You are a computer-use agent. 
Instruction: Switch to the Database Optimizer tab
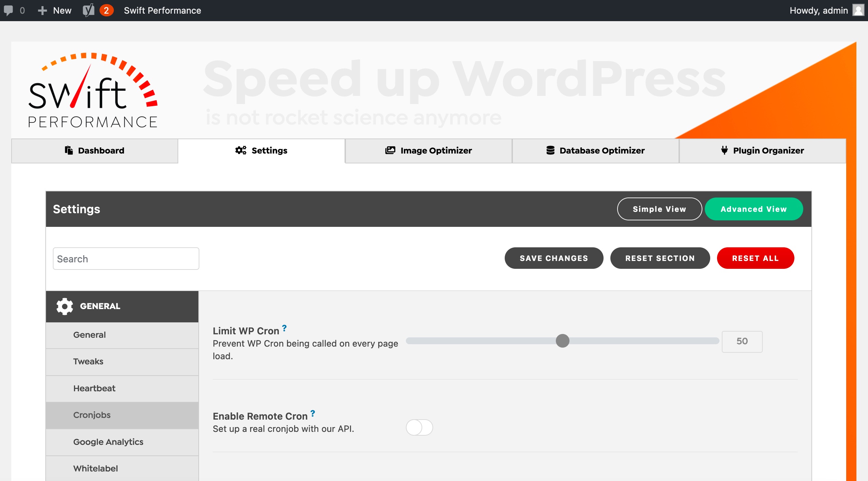click(595, 150)
